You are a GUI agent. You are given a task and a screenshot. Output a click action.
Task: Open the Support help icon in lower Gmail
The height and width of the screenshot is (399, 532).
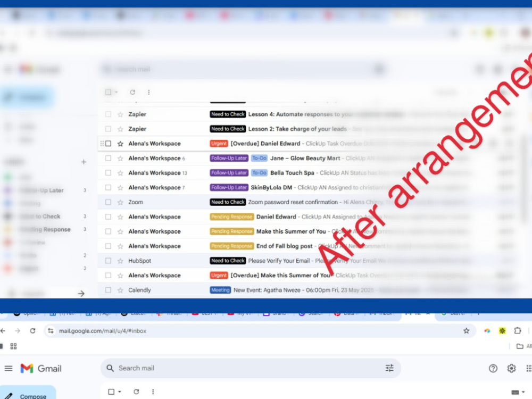[493, 368]
